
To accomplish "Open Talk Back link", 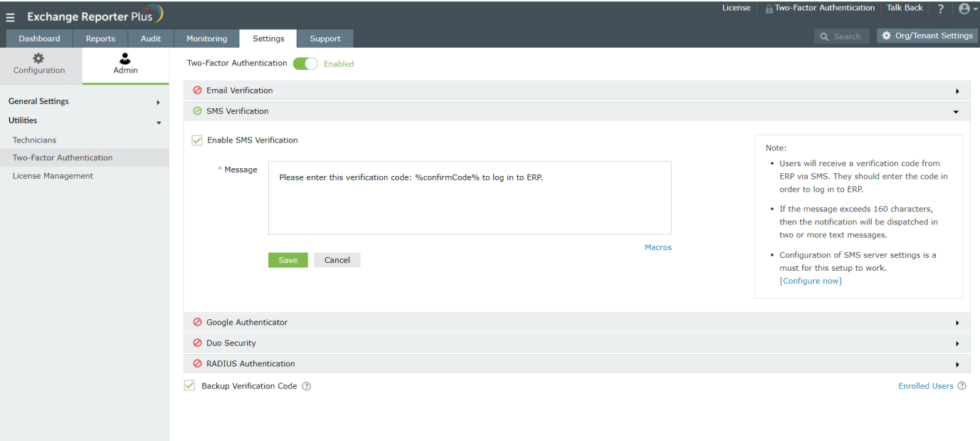I will pos(905,8).
